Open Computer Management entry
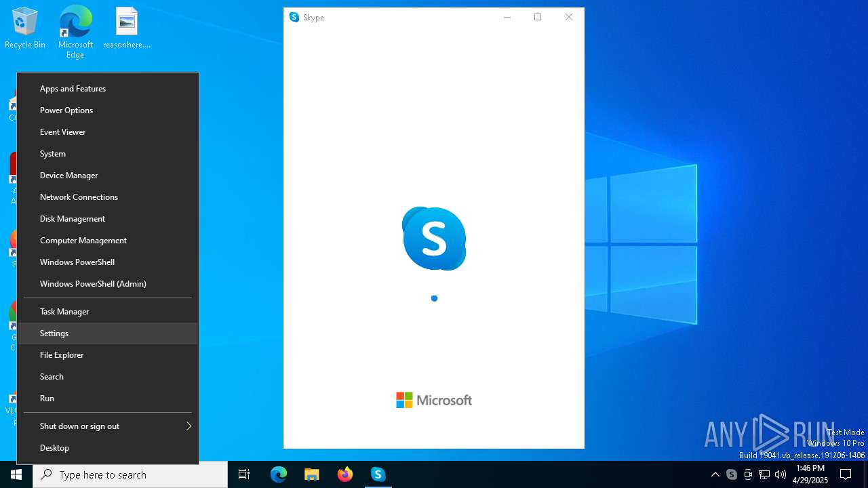Viewport: 868px width, 488px height. (x=108, y=241)
